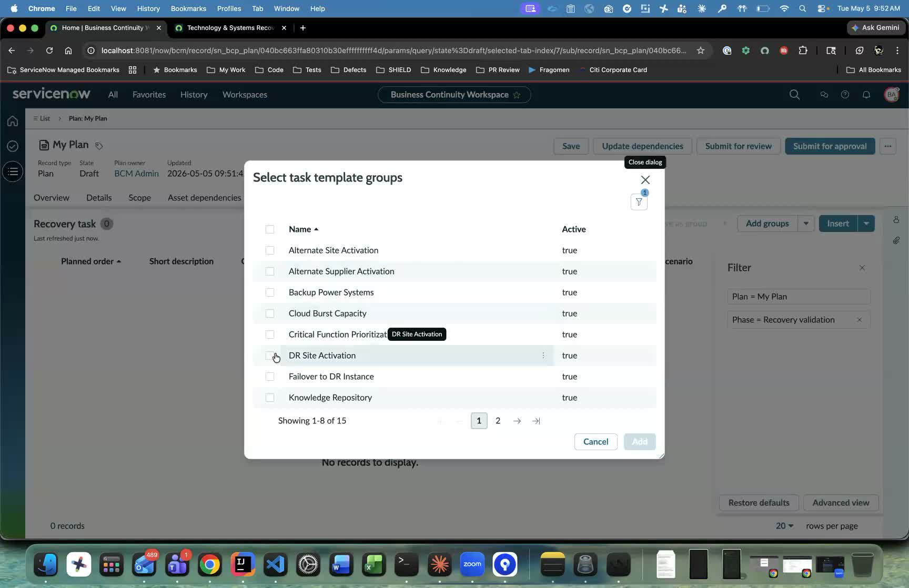The width and height of the screenshot is (909, 588).
Task: Open a new Chrome tab
Action: click(x=302, y=28)
